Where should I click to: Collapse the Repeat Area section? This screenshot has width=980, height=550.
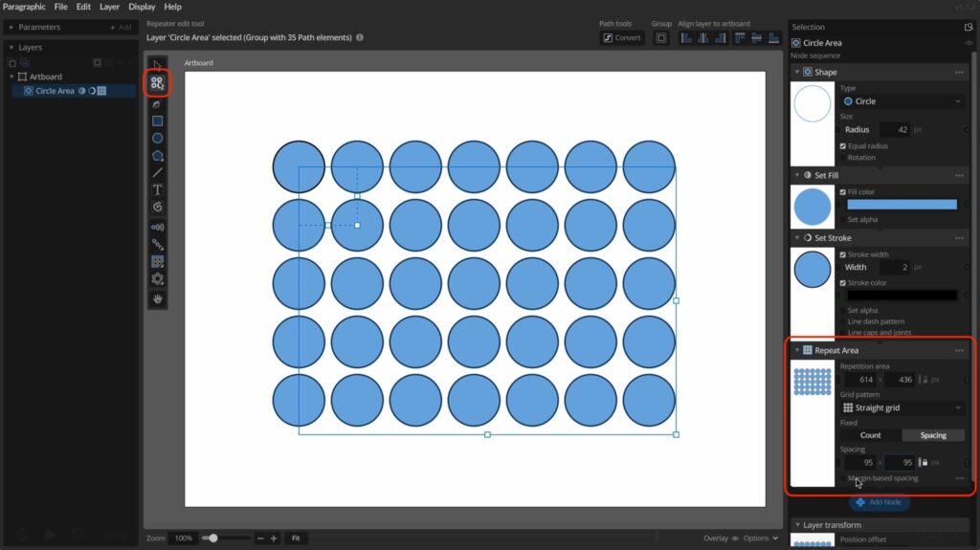tap(797, 350)
